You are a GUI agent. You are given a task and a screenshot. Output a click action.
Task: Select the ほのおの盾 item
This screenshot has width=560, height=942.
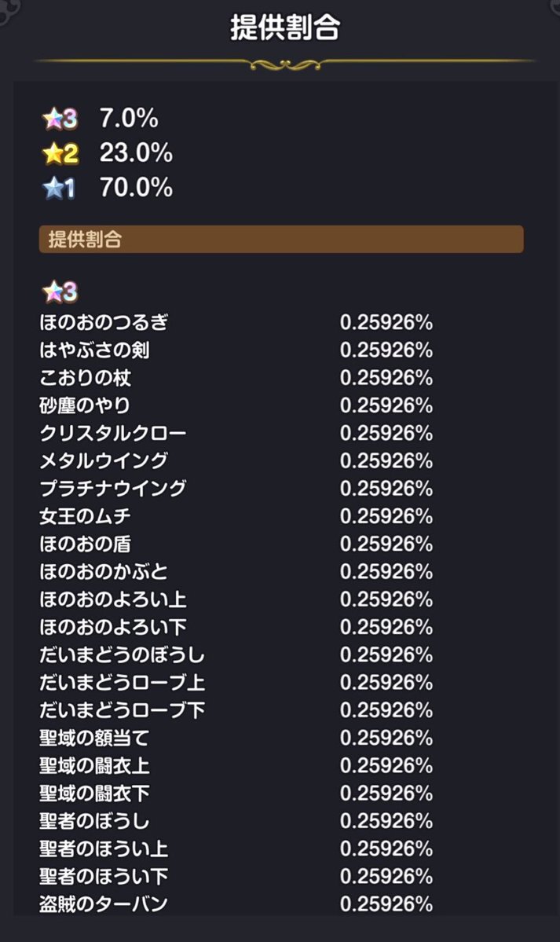(x=86, y=544)
